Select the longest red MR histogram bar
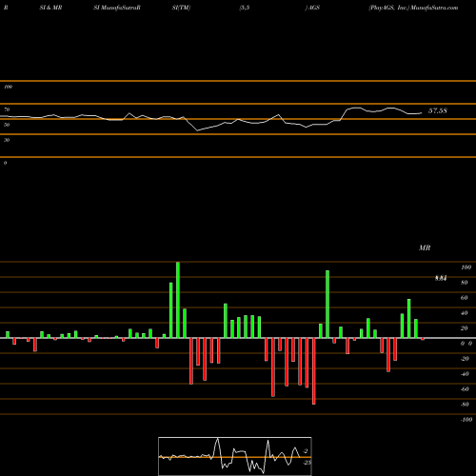 [314, 371]
